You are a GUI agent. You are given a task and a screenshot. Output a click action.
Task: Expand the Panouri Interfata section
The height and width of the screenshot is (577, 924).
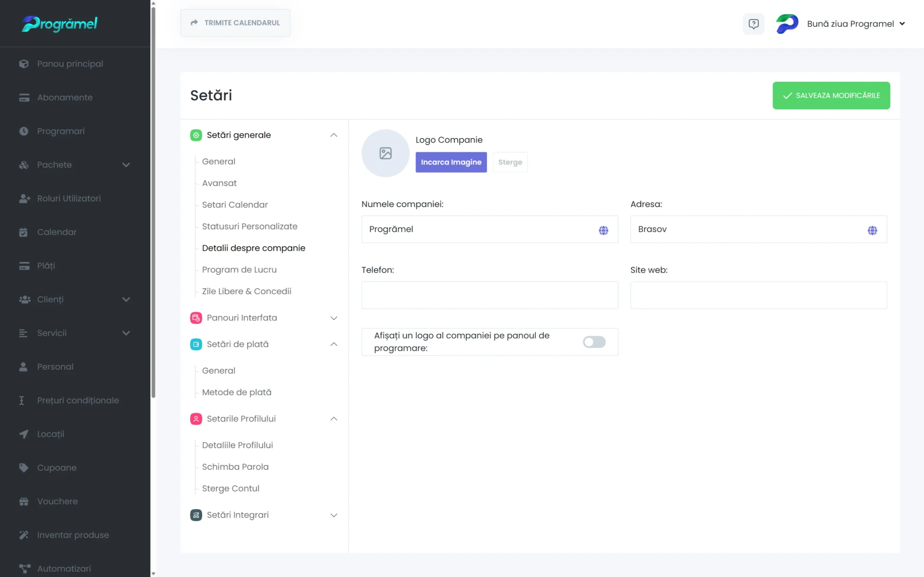coord(334,318)
